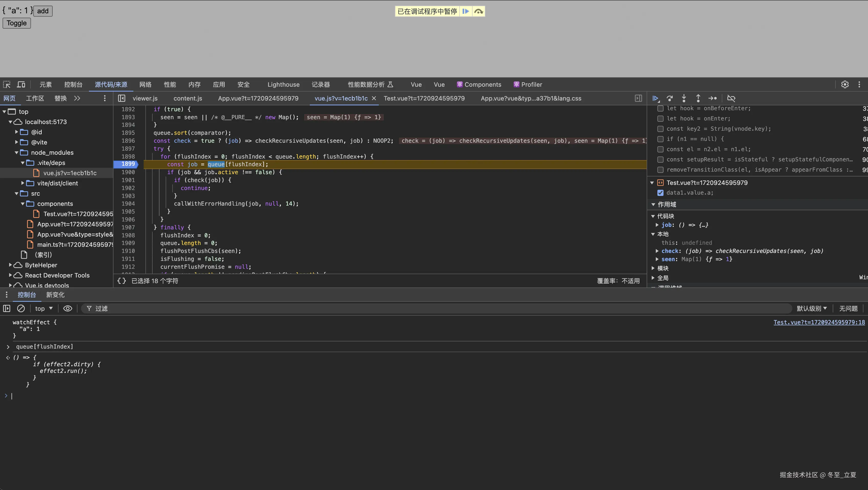
Task: Open the console context 'top' dropdown
Action: [x=44, y=308]
